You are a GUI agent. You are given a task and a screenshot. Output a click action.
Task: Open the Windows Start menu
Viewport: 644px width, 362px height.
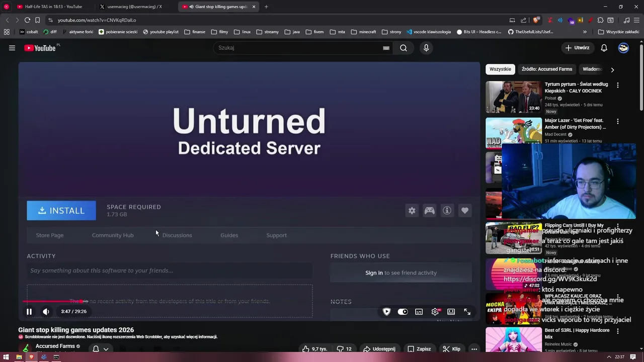[6, 357]
